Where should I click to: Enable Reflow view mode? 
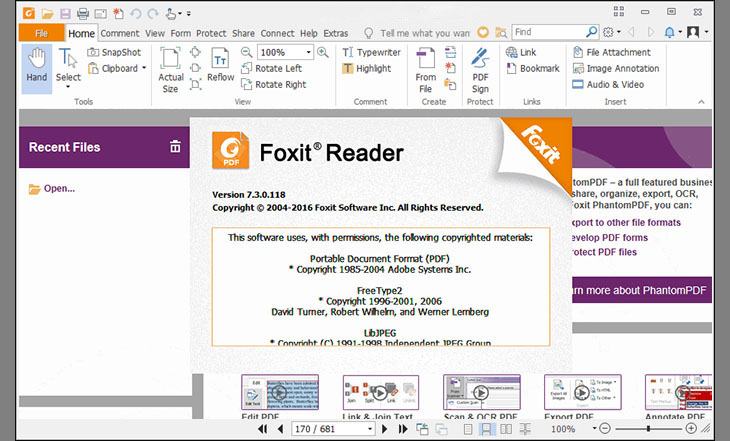tap(220, 65)
